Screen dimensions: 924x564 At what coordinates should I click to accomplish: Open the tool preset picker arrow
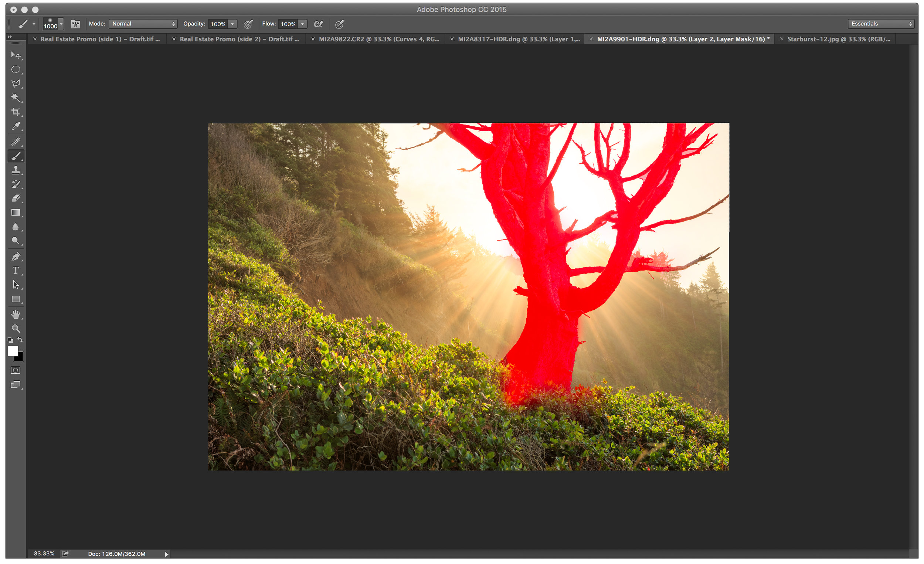(34, 24)
